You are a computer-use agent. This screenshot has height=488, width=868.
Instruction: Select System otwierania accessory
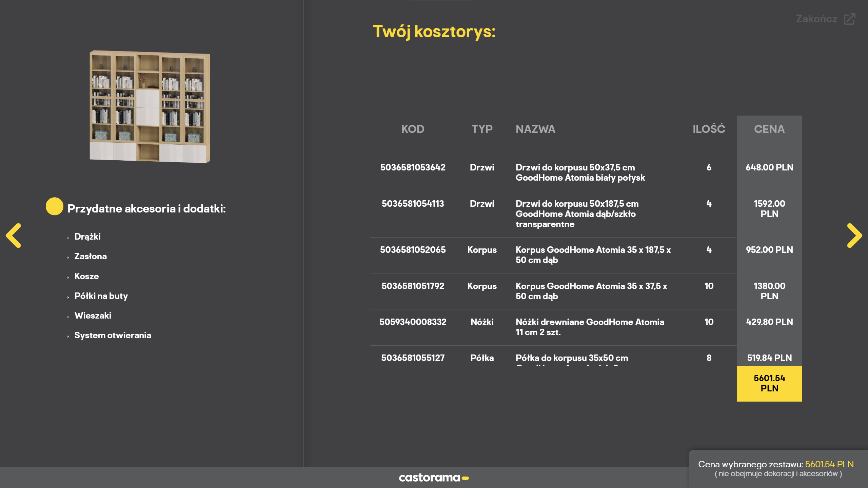click(x=113, y=335)
